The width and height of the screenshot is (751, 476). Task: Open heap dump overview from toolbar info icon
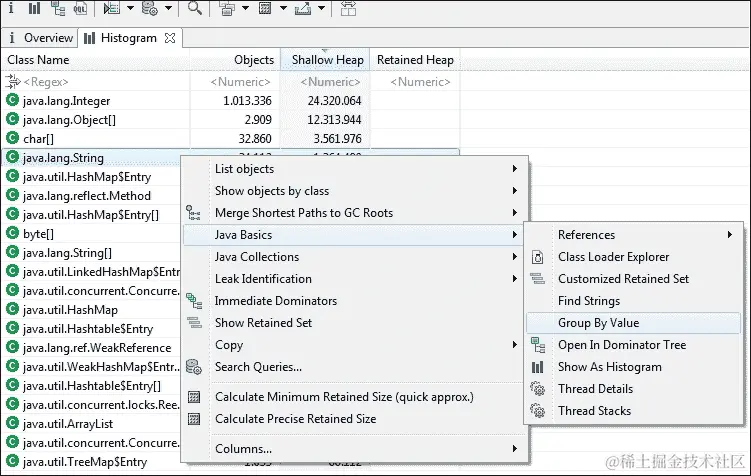(x=11, y=8)
